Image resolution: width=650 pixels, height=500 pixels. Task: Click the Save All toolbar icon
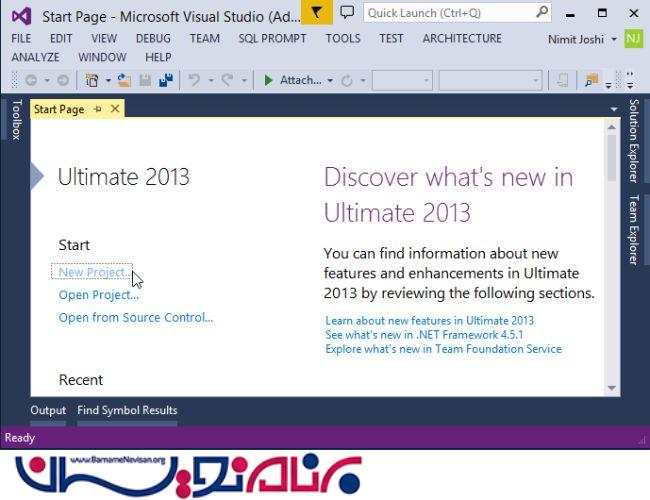165,81
